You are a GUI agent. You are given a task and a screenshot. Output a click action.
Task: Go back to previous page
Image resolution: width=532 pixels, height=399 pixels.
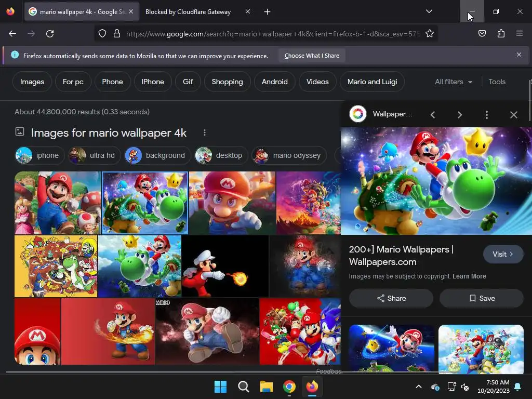tap(12, 34)
